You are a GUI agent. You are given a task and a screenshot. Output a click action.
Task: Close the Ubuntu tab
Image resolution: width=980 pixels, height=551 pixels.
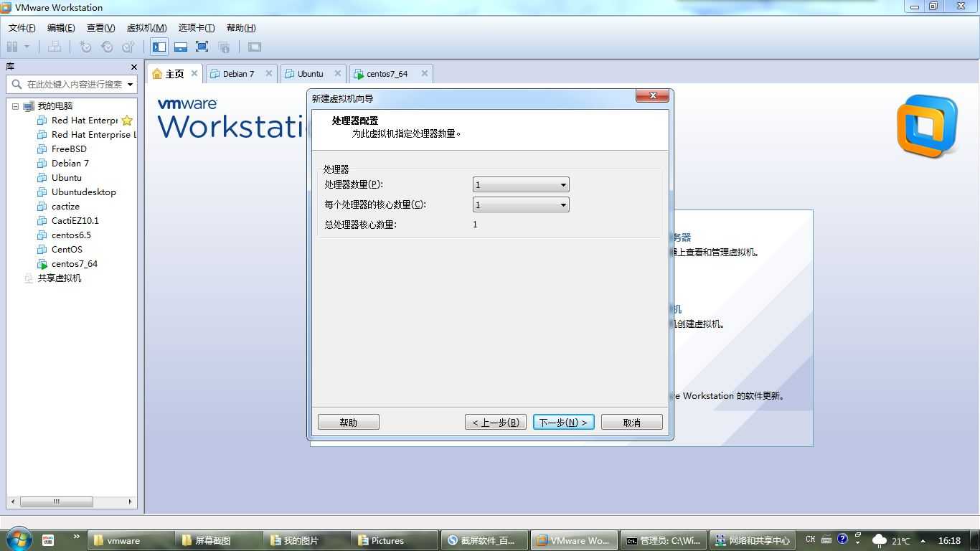click(338, 73)
